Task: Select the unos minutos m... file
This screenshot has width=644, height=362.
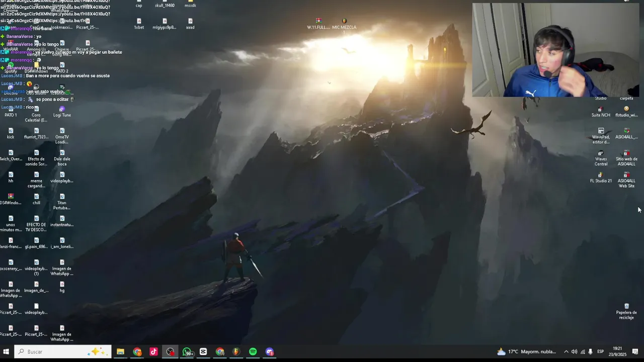Action: point(11,224)
